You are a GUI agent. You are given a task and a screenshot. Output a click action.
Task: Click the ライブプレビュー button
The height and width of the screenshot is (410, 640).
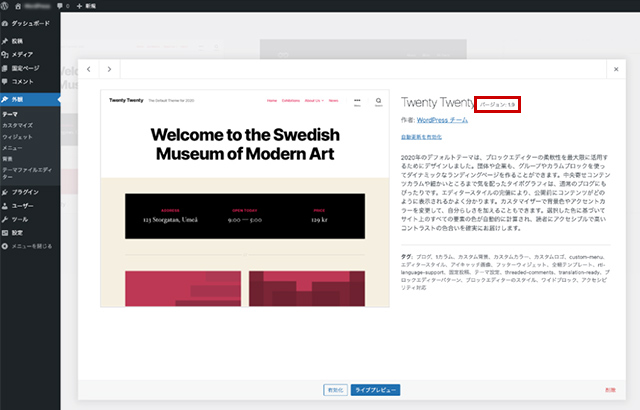(376, 390)
